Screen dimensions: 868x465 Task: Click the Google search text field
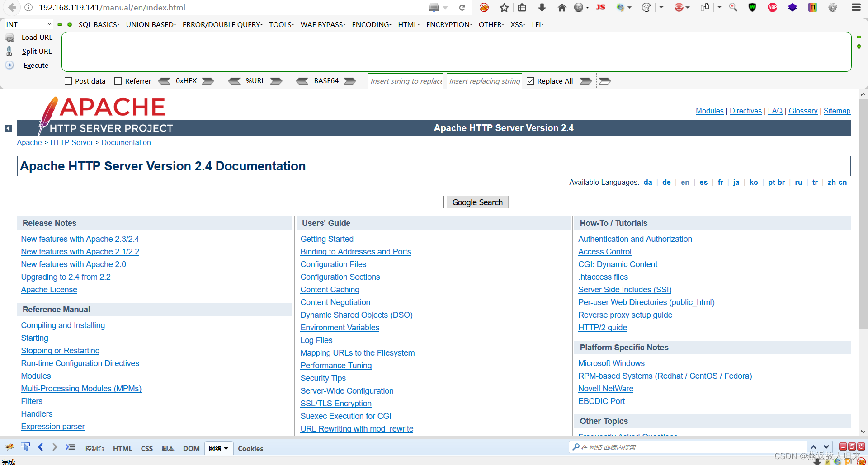coord(401,202)
